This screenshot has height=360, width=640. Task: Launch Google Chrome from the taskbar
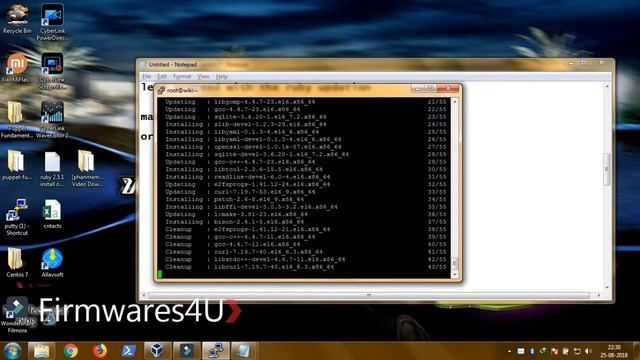coord(71,351)
